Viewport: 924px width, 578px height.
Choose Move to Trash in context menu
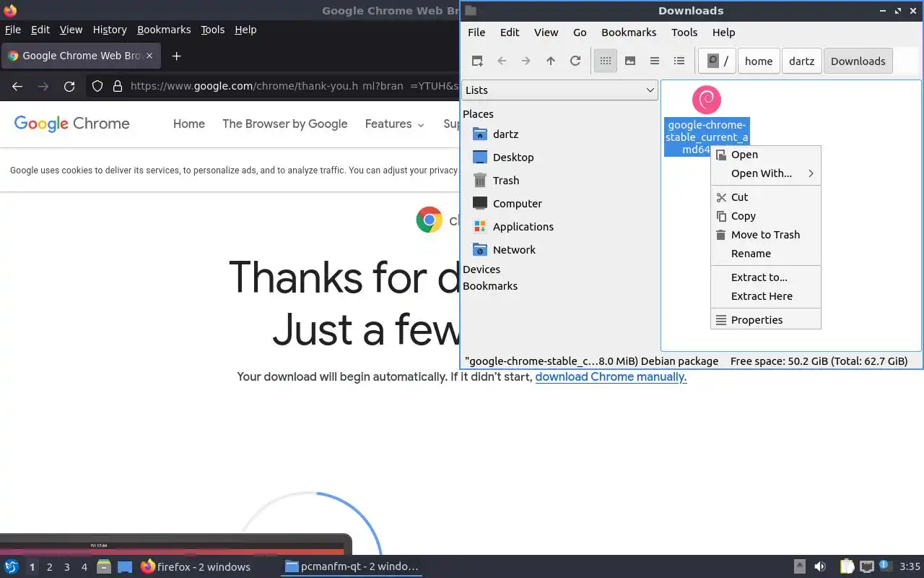click(766, 235)
